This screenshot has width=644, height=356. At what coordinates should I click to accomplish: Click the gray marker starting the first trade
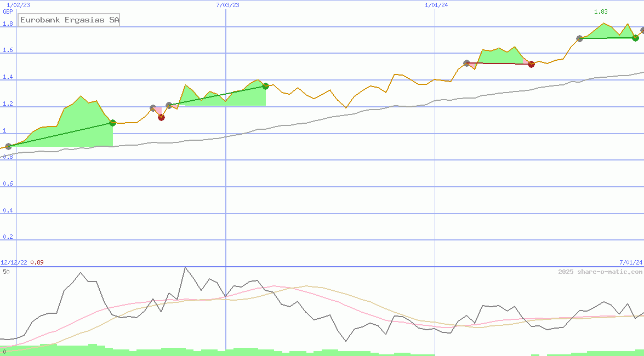click(x=8, y=146)
